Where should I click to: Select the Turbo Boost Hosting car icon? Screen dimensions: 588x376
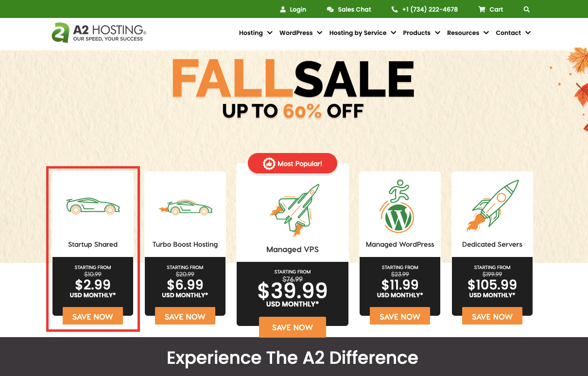185,207
